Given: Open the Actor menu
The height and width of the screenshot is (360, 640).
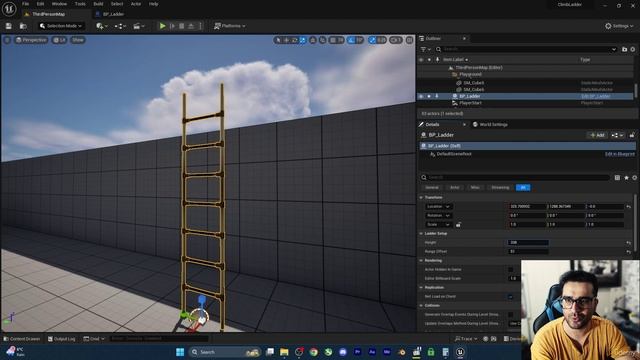Looking at the screenshot, I should [x=136, y=4].
